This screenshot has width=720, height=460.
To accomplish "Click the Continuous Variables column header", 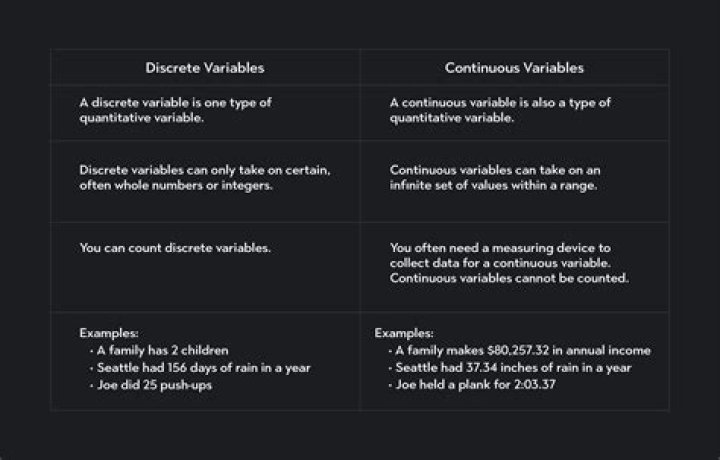I will (514, 68).
